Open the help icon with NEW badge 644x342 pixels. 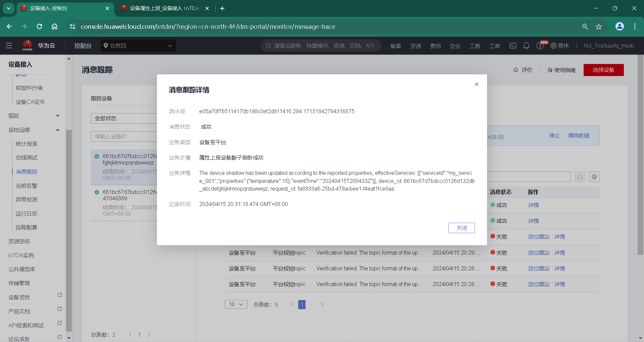[540, 46]
